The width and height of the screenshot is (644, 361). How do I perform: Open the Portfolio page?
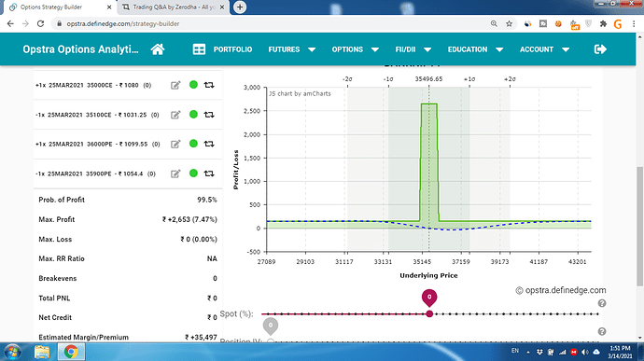click(x=232, y=49)
